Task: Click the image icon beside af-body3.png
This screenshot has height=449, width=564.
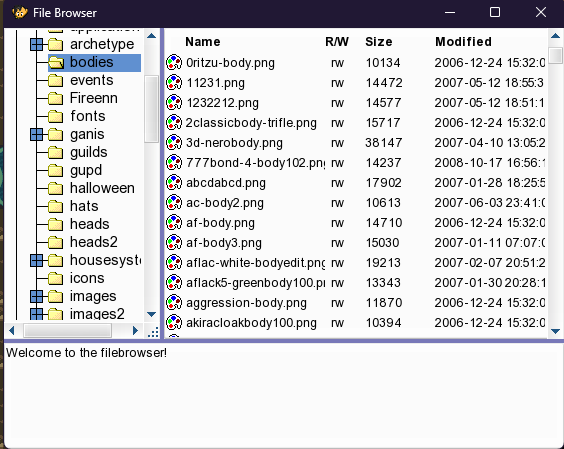Action: click(174, 243)
